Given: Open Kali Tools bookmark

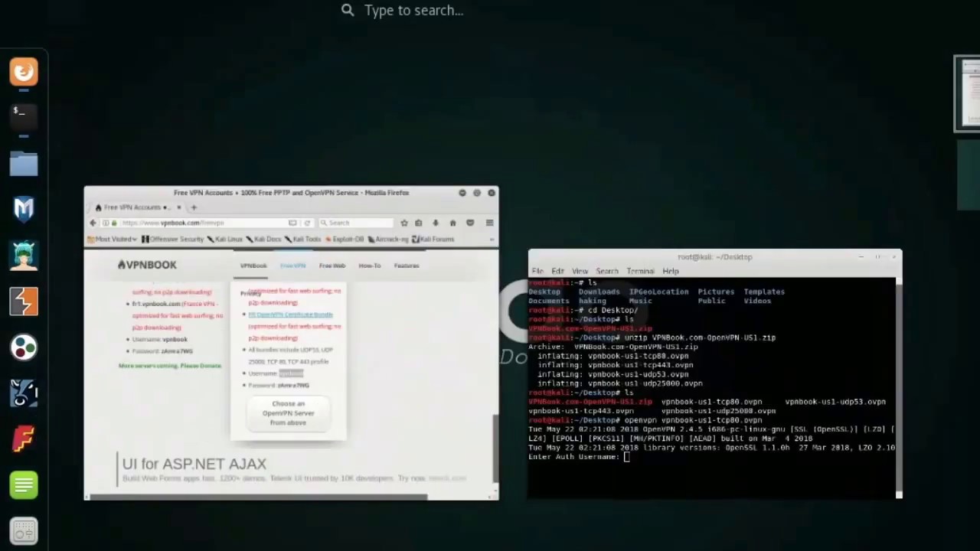Looking at the screenshot, I should (x=302, y=239).
